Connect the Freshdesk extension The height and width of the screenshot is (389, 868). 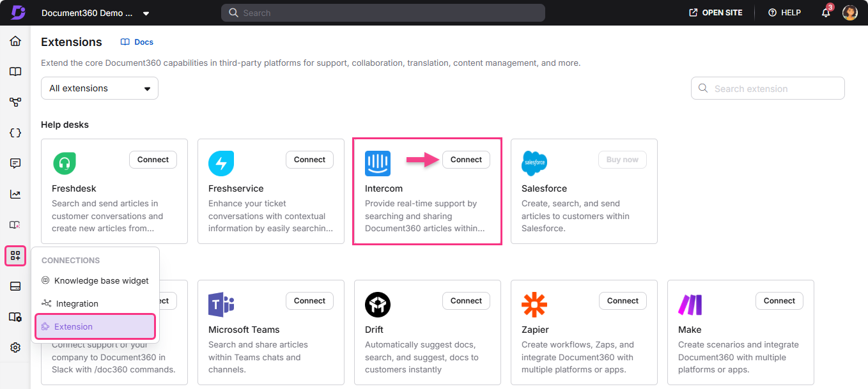[x=153, y=160]
